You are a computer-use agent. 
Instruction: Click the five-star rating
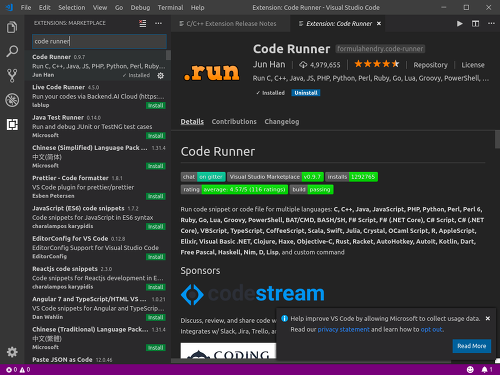point(376,64)
